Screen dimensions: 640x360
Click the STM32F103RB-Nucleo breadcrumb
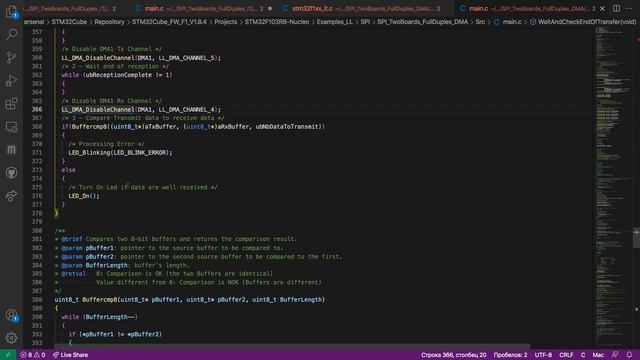click(277, 22)
